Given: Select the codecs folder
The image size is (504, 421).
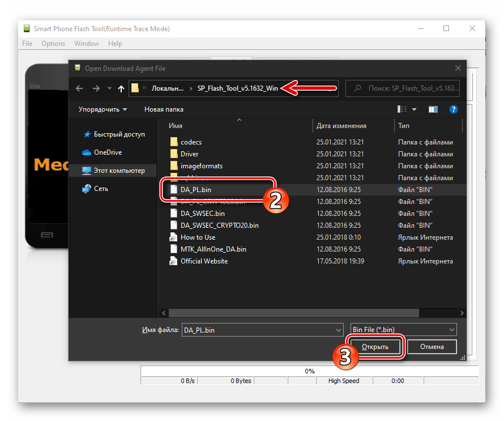Looking at the screenshot, I should tap(186, 142).
